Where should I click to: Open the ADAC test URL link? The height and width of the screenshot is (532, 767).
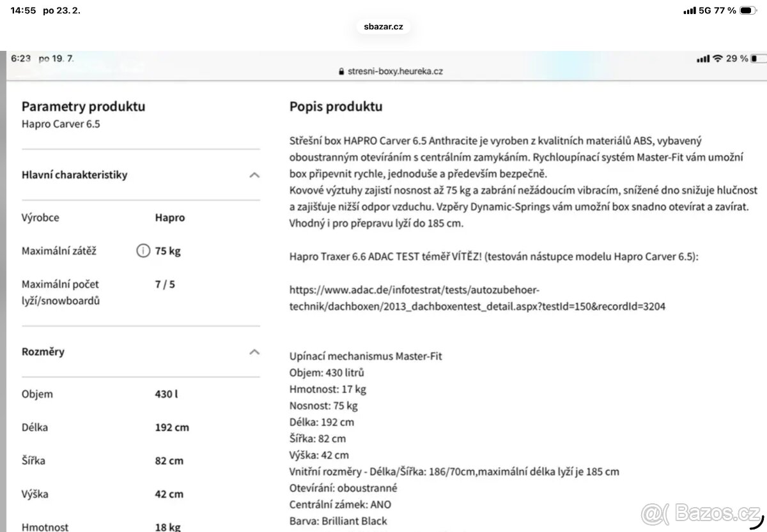(x=477, y=298)
